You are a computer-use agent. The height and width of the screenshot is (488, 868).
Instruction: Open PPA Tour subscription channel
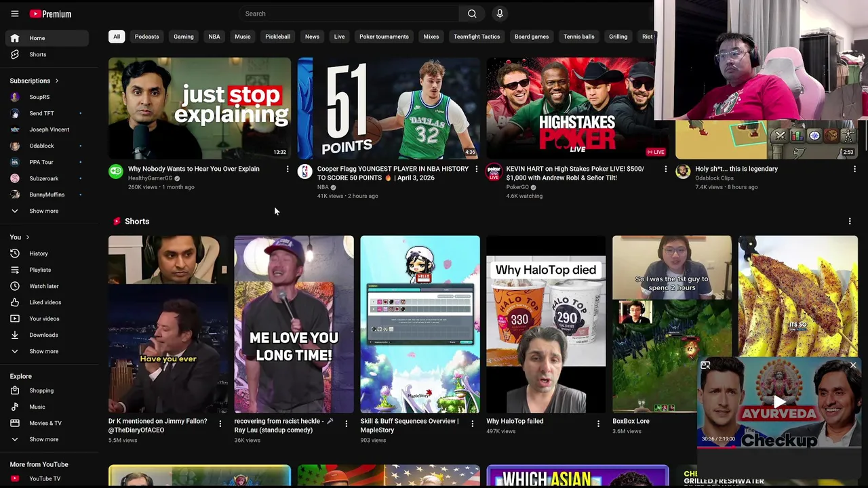pyautogui.click(x=47, y=162)
